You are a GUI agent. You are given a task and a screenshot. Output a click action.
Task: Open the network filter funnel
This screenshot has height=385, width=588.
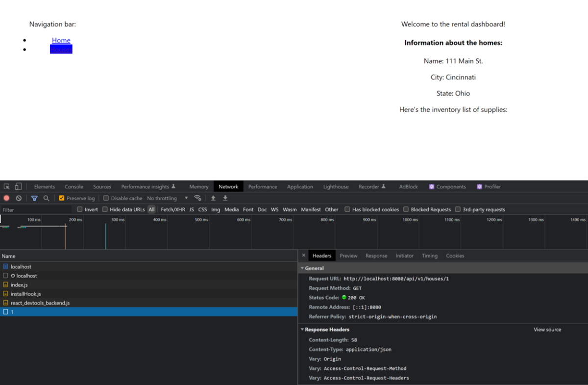pos(34,198)
